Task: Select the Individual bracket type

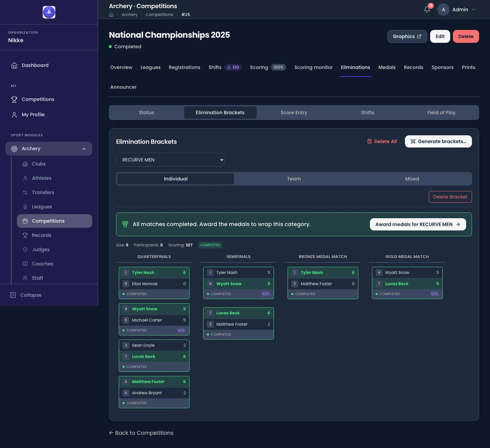Action: pos(176,179)
